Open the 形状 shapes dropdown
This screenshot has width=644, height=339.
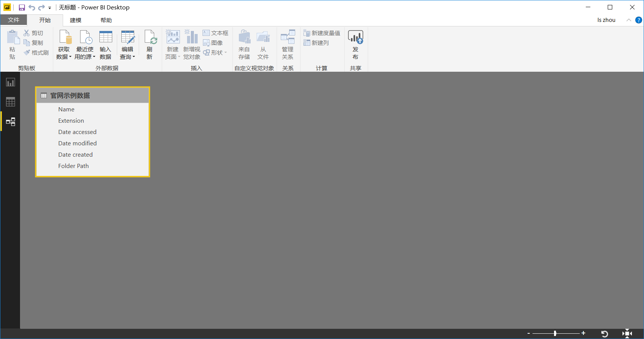pyautogui.click(x=215, y=53)
